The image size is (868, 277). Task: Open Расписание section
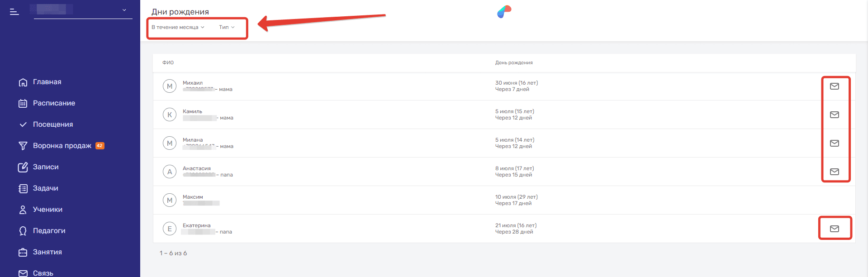(54, 103)
